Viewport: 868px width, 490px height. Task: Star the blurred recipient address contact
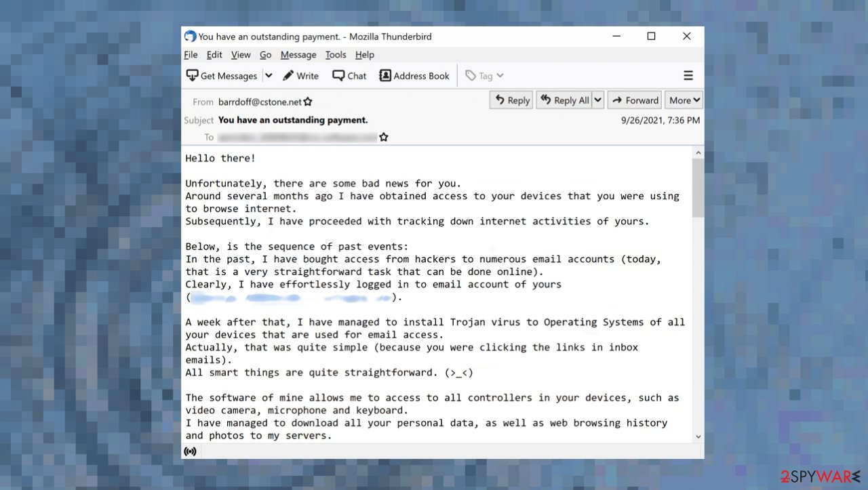point(384,137)
